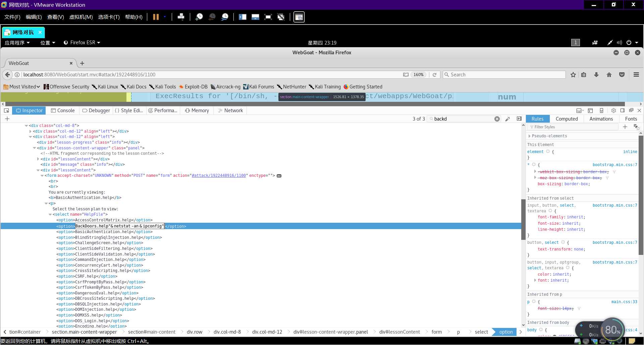Clear the backd search field
Viewport: 644px width, 345px height.
(x=497, y=119)
